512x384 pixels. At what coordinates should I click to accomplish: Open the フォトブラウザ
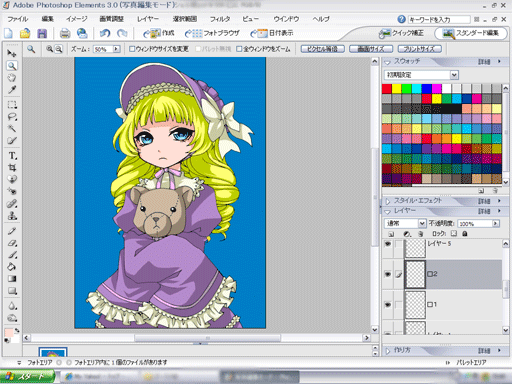(212, 33)
